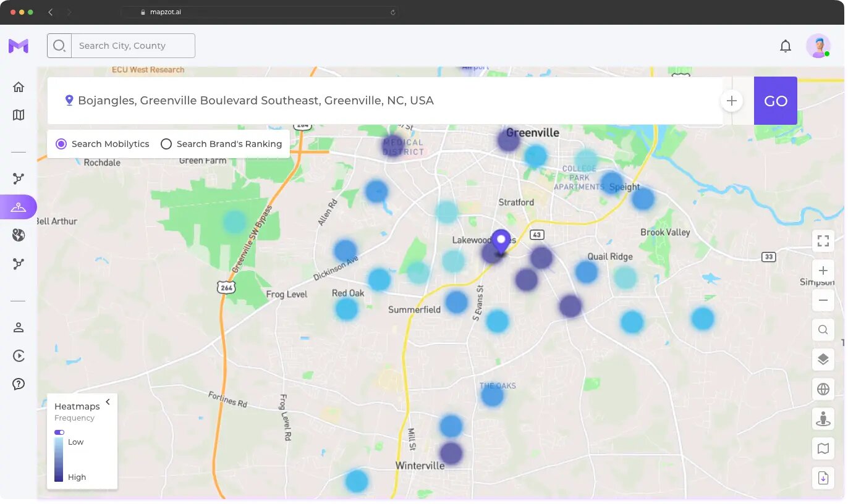848x504 pixels.
Task: Click the Rochdale map label
Action: (x=102, y=163)
